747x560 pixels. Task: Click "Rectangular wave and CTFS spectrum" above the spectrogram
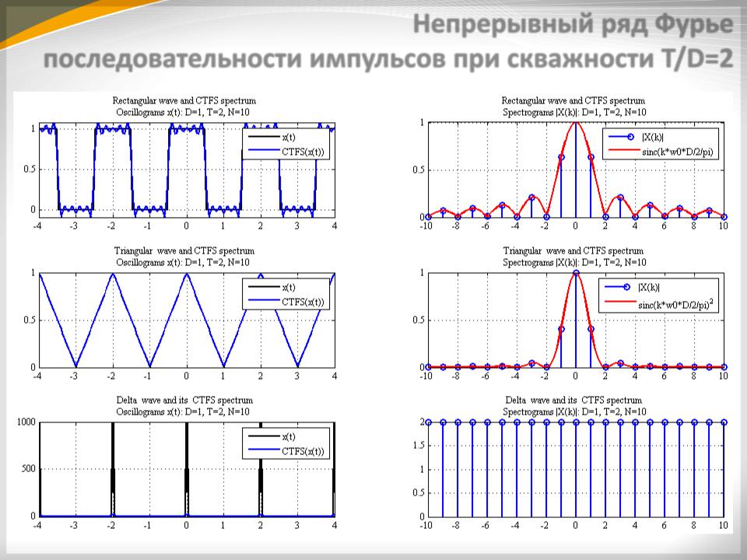coord(573,100)
